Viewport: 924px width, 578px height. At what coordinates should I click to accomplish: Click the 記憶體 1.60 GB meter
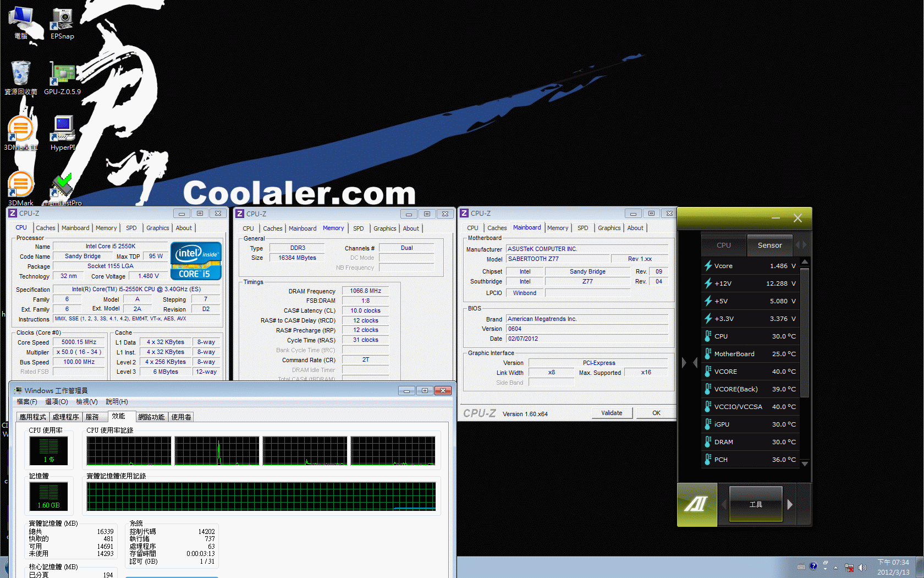48,497
